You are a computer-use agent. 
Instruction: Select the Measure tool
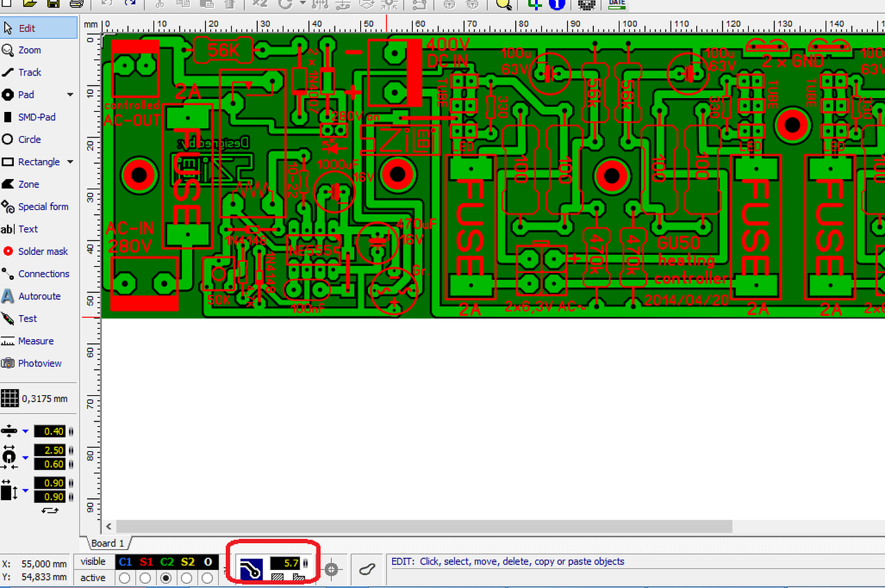(x=39, y=341)
